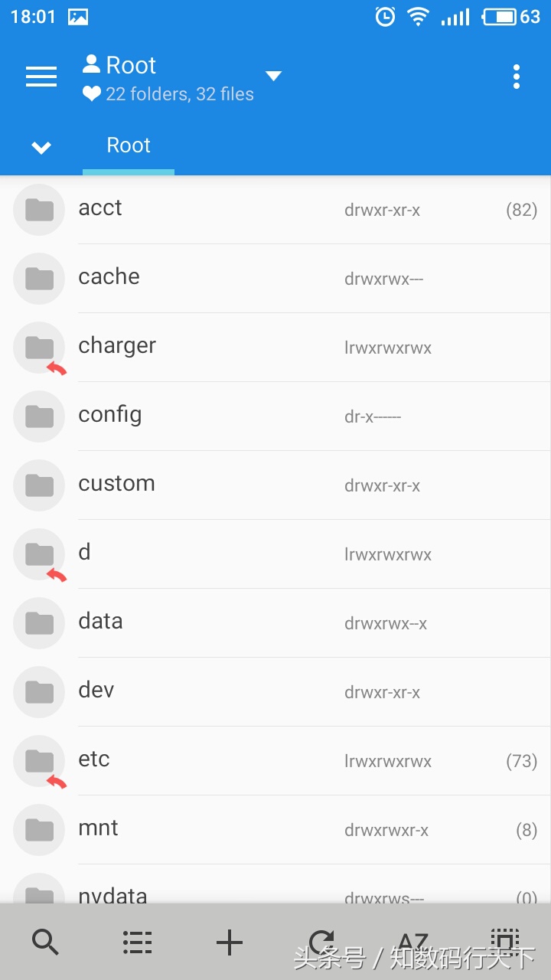Viewport: 551px width, 980px height.
Task: Switch the list view mode
Action: (x=138, y=942)
